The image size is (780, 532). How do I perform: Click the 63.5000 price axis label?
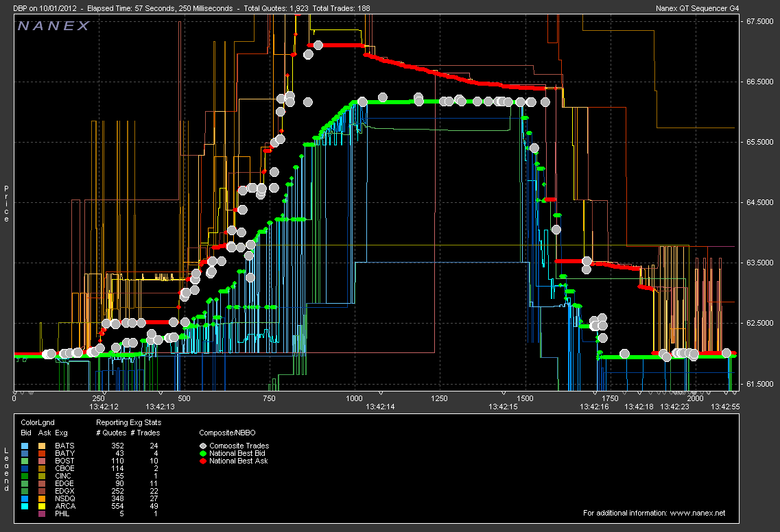[x=760, y=263]
